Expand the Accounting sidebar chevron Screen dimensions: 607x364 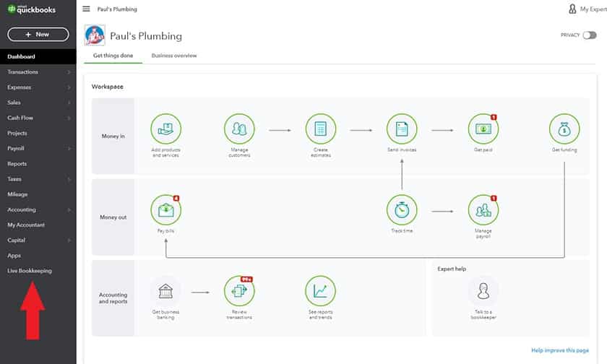click(69, 209)
